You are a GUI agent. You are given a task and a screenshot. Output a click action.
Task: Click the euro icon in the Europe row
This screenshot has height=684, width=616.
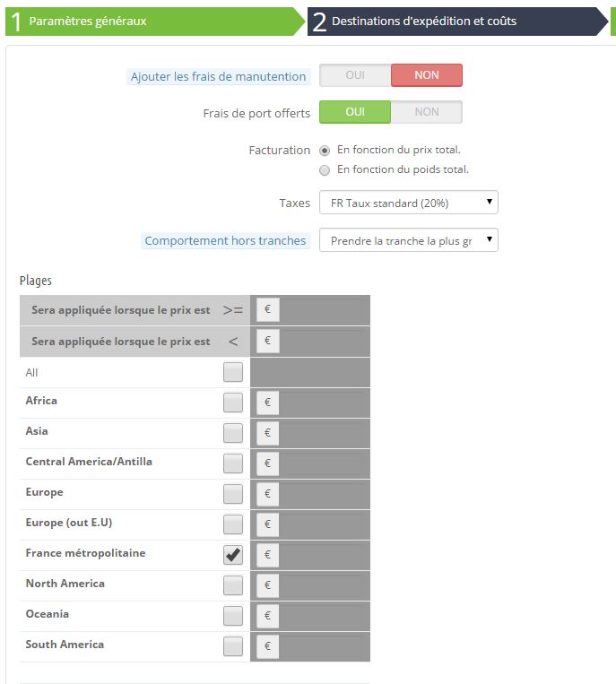[267, 494]
